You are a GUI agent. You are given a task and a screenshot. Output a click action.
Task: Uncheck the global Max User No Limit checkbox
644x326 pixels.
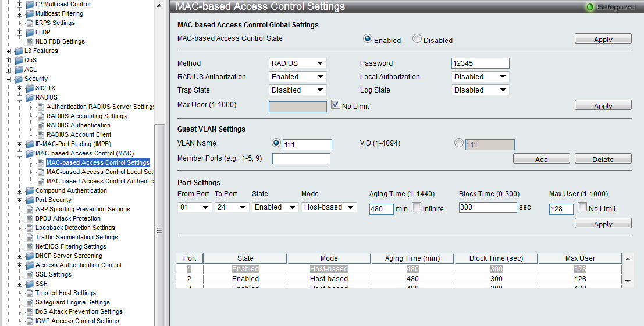click(336, 105)
